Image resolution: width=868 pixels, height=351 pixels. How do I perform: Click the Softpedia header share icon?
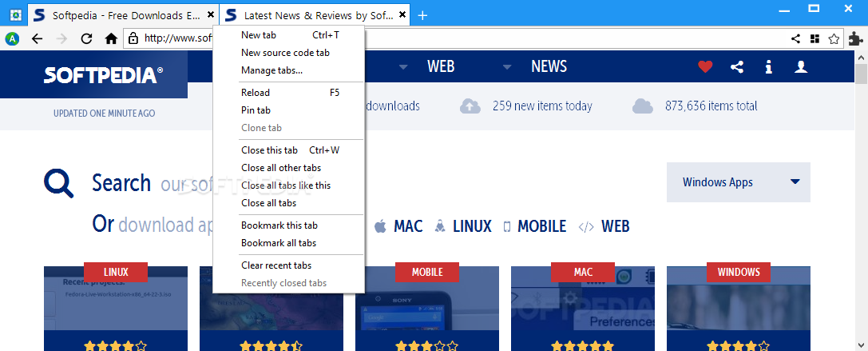(x=736, y=67)
